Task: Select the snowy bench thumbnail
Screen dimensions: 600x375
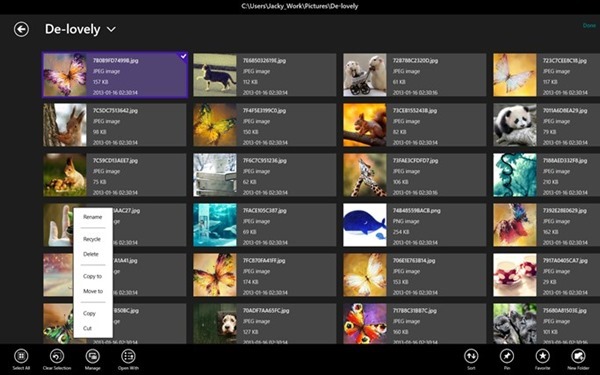Action: (x=215, y=175)
